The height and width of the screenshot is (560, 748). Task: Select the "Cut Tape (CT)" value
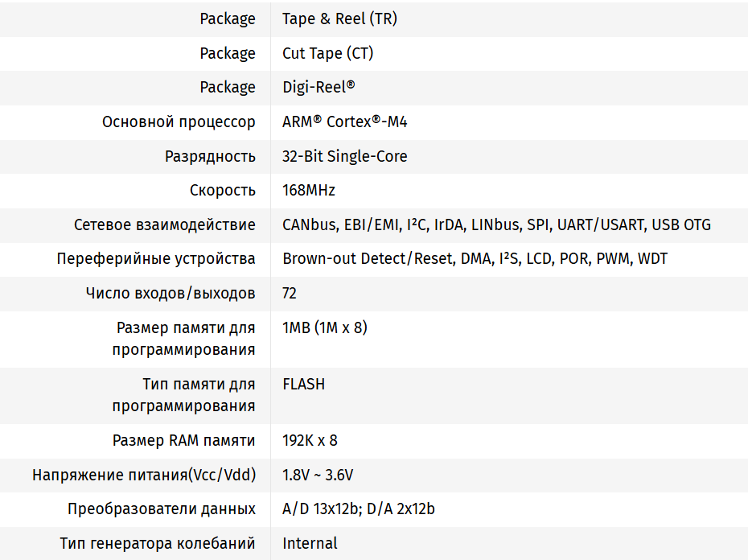(x=327, y=53)
